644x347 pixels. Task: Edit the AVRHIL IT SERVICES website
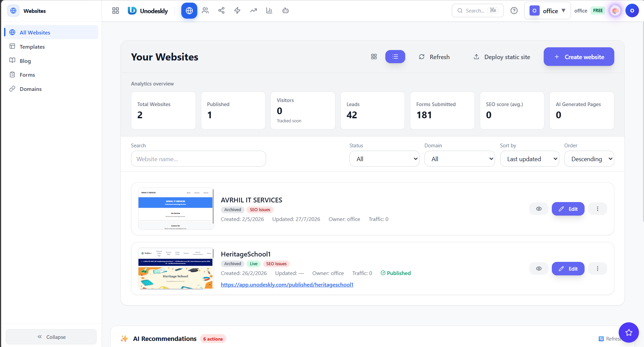(x=568, y=209)
